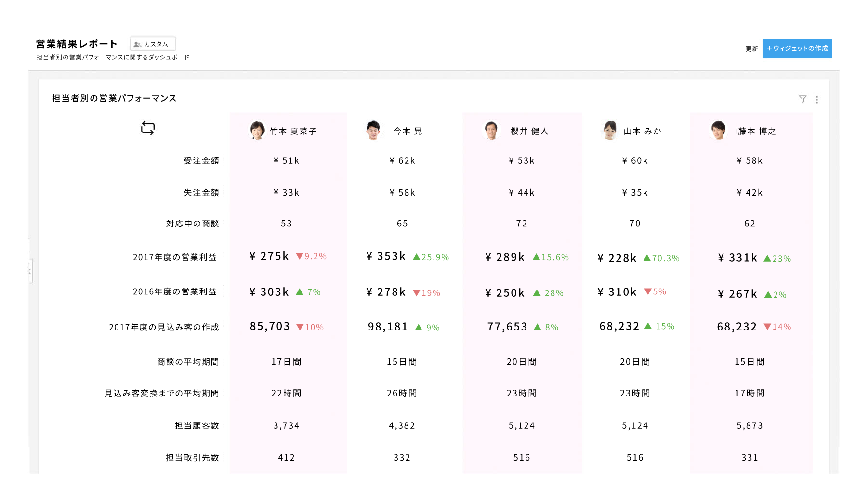Click 藤本 博之's lead count 68,232

coord(737,327)
